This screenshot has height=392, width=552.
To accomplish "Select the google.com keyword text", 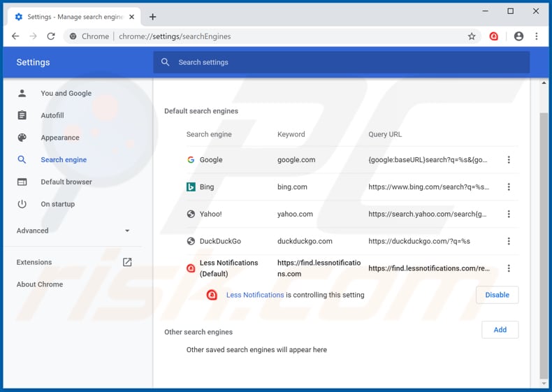I will pos(296,160).
